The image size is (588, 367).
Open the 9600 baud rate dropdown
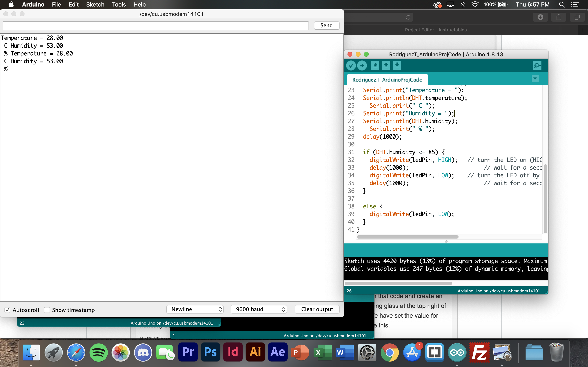pos(259,309)
